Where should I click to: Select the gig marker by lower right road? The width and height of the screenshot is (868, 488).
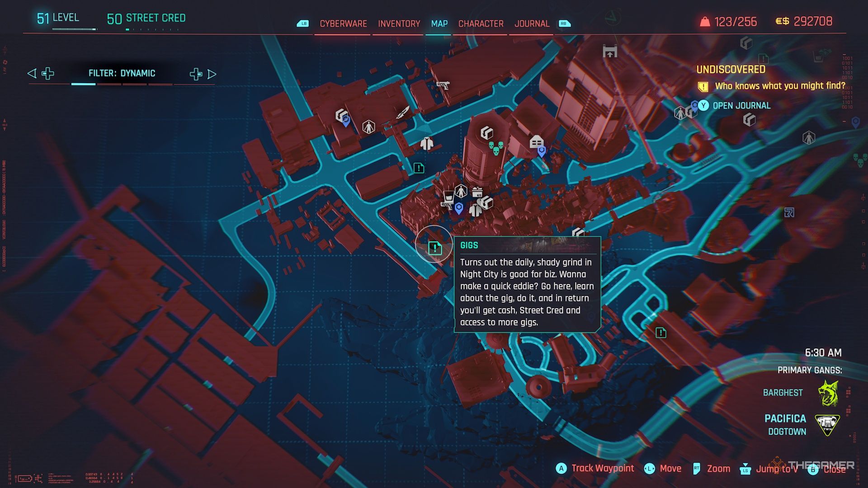pyautogui.click(x=660, y=333)
